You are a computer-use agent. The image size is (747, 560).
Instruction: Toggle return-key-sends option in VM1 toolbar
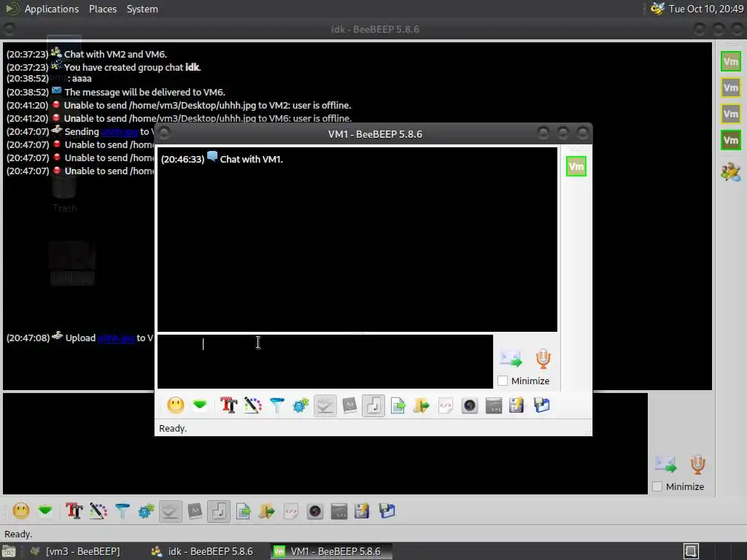click(x=373, y=405)
